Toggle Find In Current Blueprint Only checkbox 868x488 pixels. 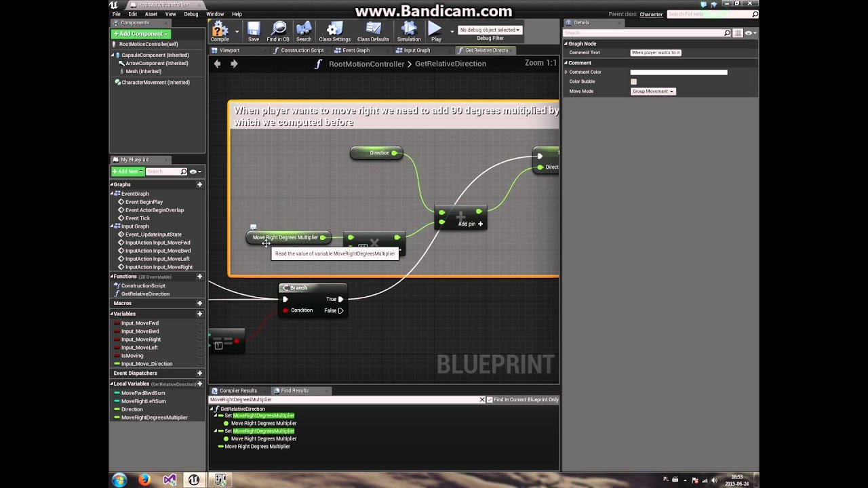[490, 400]
